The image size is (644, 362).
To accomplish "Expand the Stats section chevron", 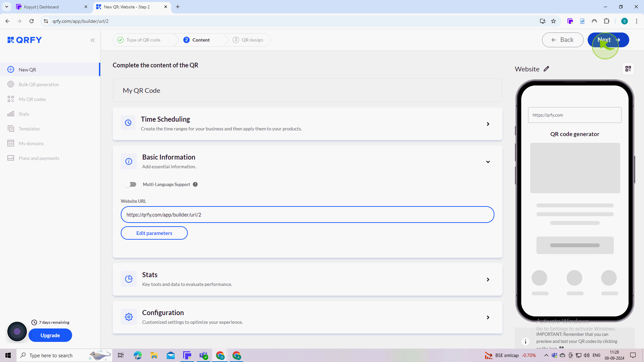I will pyautogui.click(x=488, y=280).
